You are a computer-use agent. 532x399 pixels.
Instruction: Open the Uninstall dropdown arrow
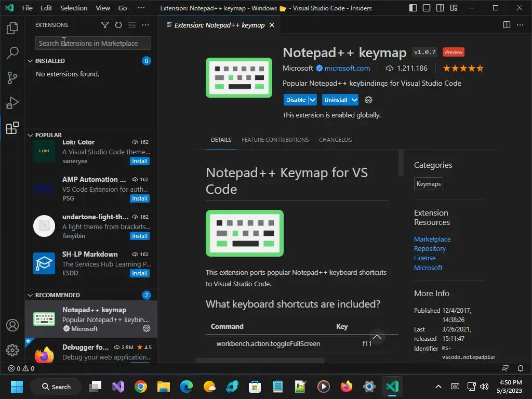click(x=354, y=100)
